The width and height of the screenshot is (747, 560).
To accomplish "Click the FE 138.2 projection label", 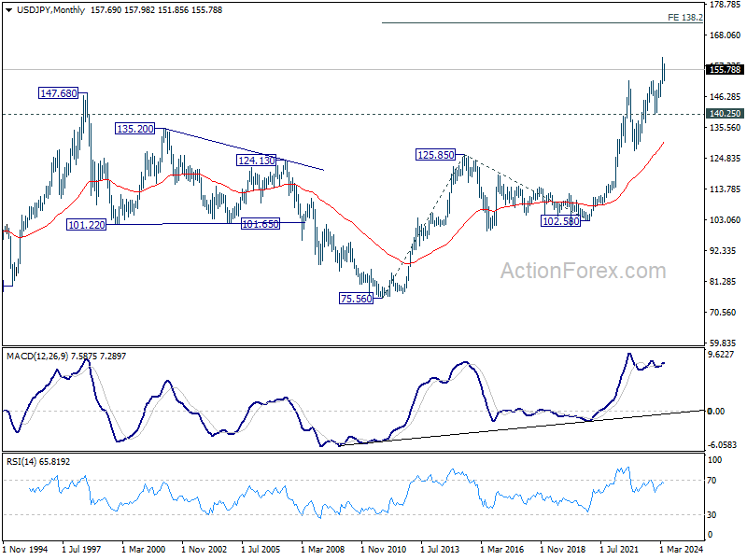I will click(685, 17).
